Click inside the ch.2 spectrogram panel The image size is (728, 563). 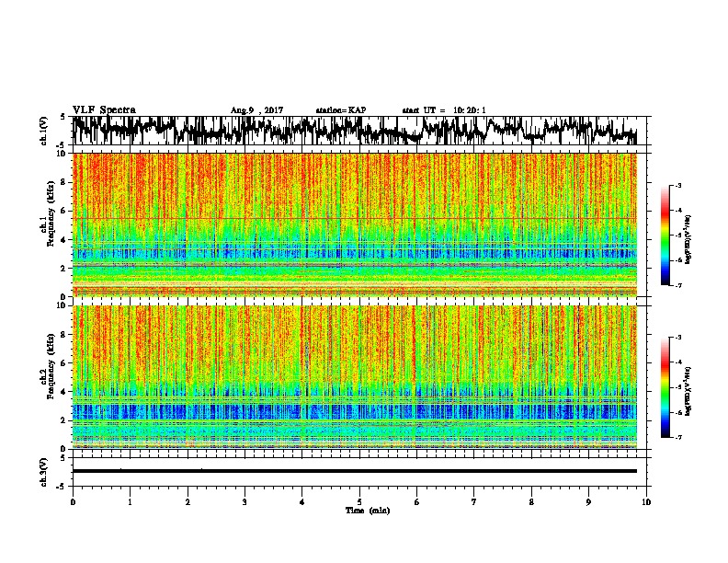[355, 377]
